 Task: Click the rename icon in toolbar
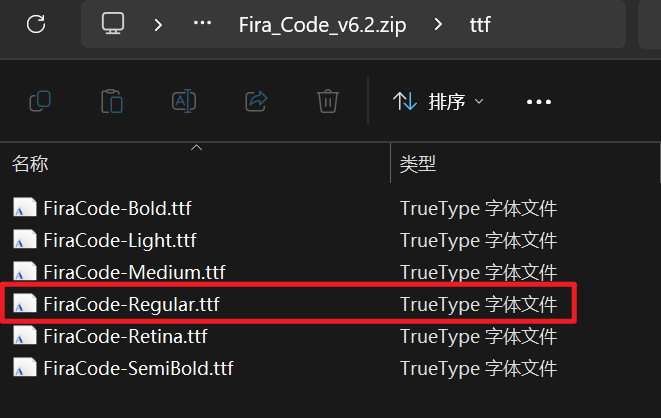coord(184,101)
